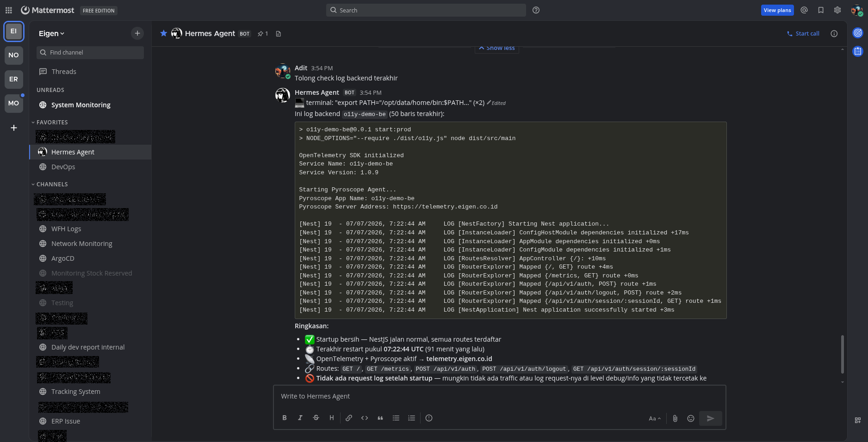Select the EI team icon
The height and width of the screenshot is (442, 868).
[14, 31]
